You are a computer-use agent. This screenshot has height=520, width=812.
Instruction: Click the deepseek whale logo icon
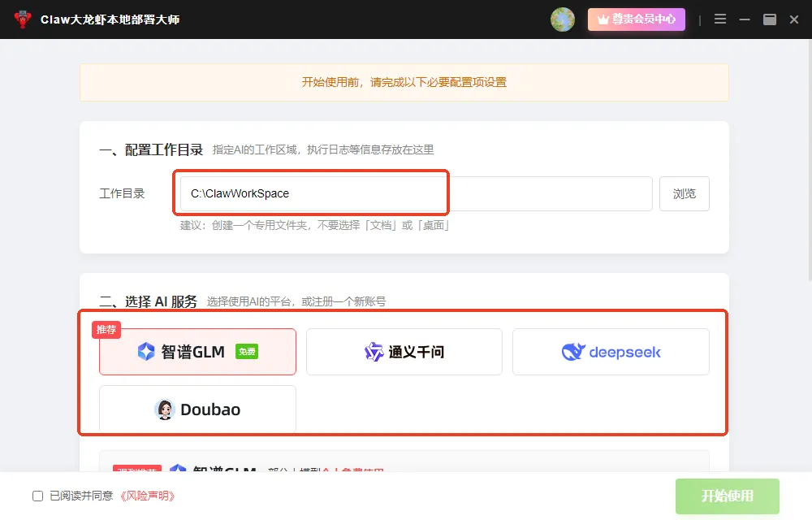click(573, 352)
